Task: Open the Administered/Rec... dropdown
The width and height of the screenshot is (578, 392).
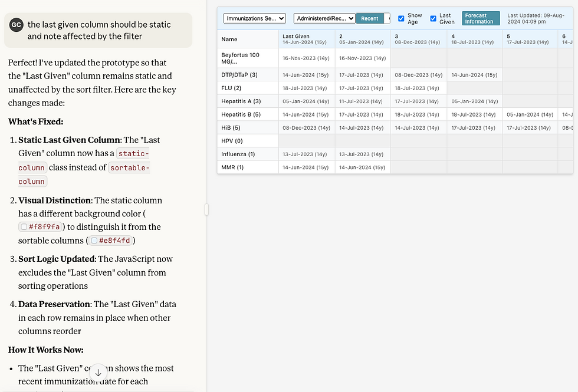Action: point(324,18)
